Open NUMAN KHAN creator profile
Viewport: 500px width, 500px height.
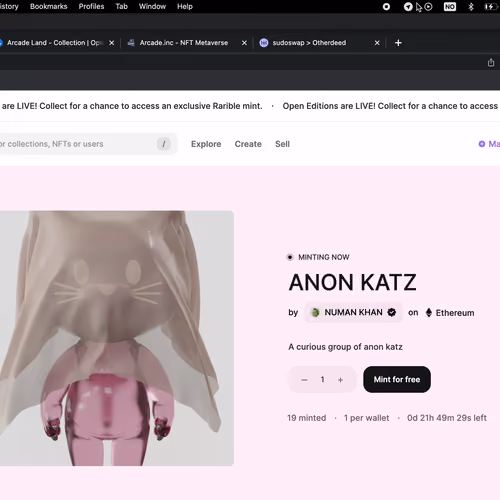(353, 312)
